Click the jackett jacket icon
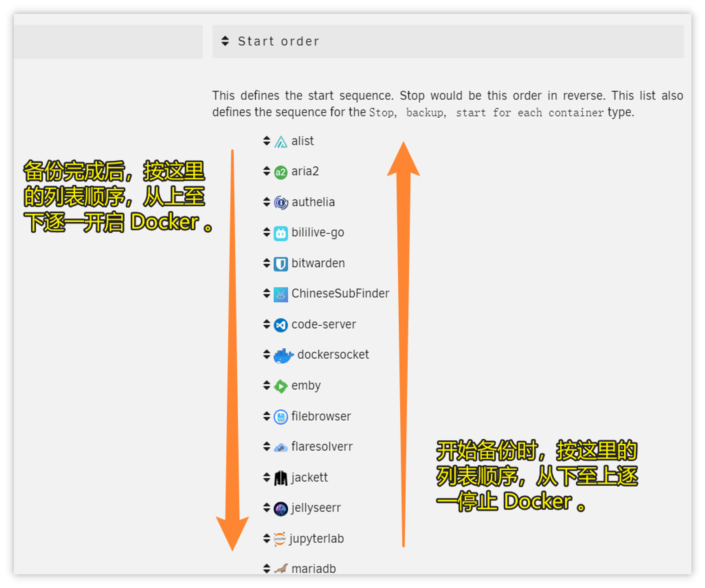Image resolution: width=705 pixels, height=588 pixels. coord(281,478)
